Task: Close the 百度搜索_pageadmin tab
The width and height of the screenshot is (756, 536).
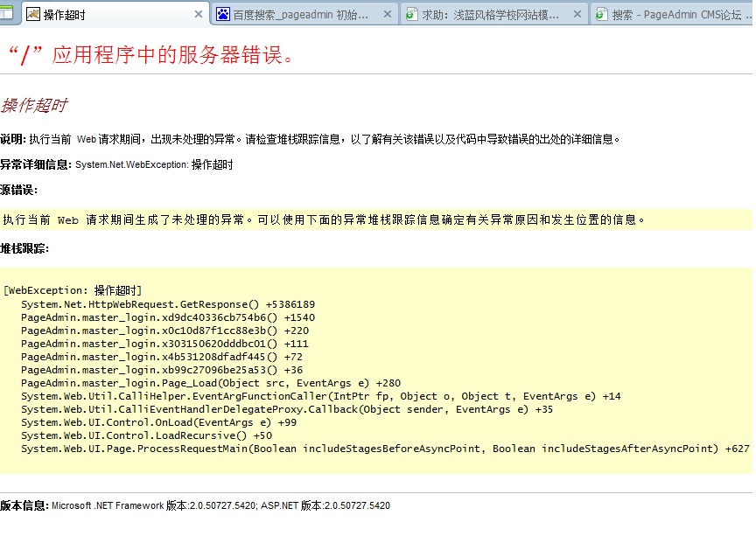Action: point(388,14)
